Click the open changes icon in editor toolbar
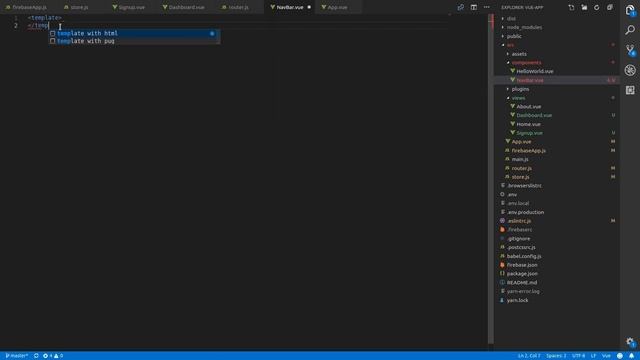The image size is (640, 360). tap(460, 7)
